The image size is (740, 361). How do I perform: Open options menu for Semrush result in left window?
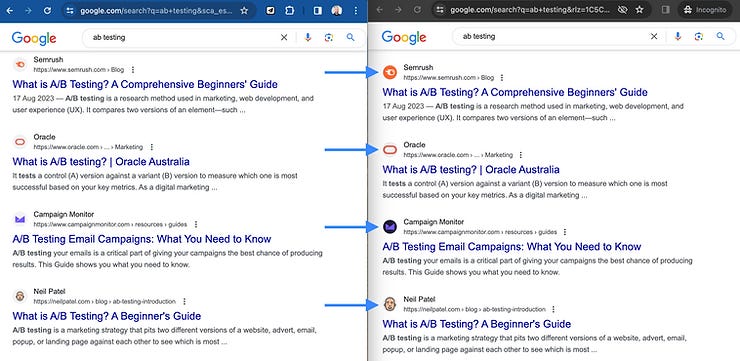coord(133,69)
